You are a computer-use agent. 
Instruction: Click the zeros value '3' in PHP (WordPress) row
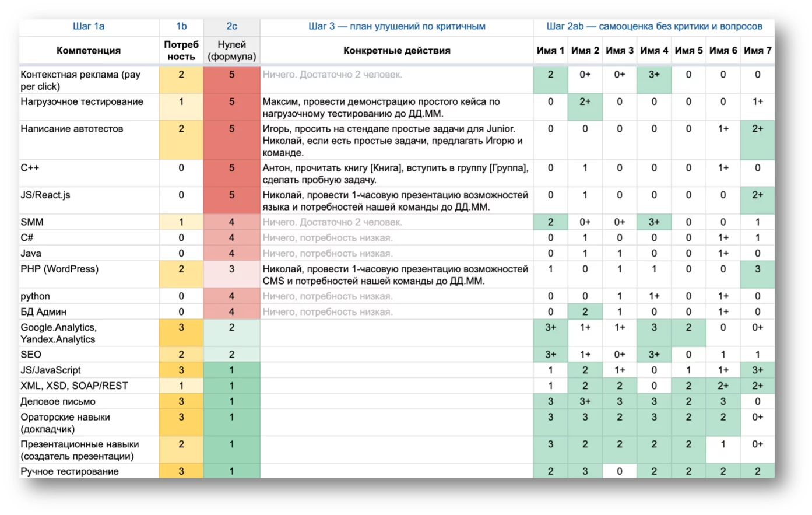[231, 274]
